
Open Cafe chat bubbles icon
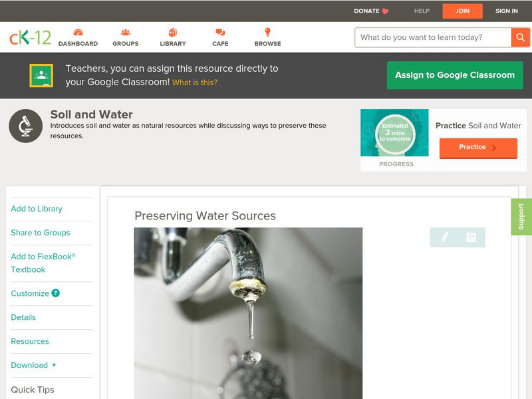coord(220,32)
